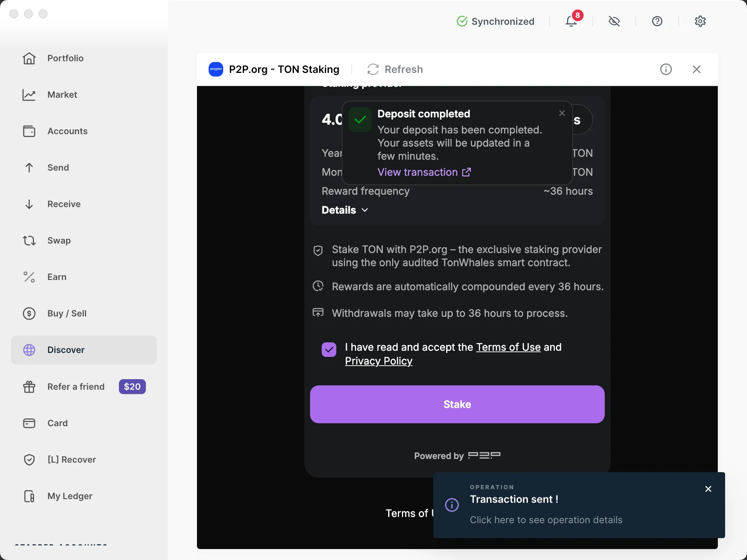Image resolution: width=747 pixels, height=560 pixels.
Task: Select the Earn percent icon
Action: pos(29,277)
